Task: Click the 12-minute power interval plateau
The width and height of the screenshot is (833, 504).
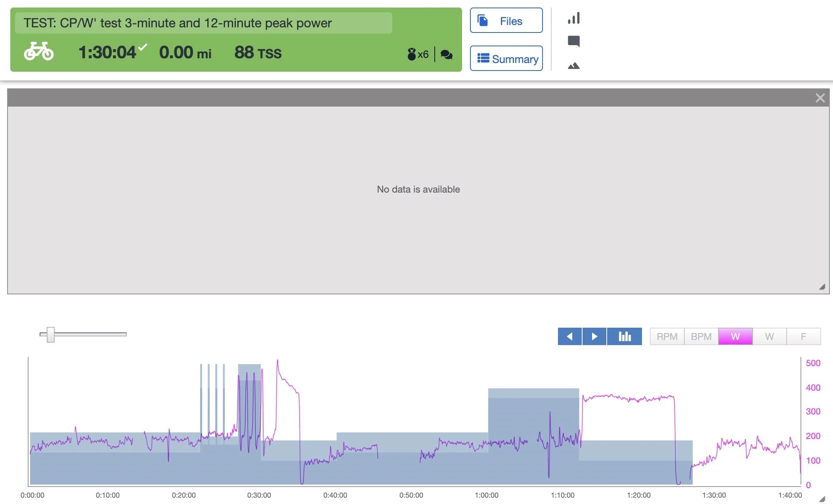Action: pos(628,398)
